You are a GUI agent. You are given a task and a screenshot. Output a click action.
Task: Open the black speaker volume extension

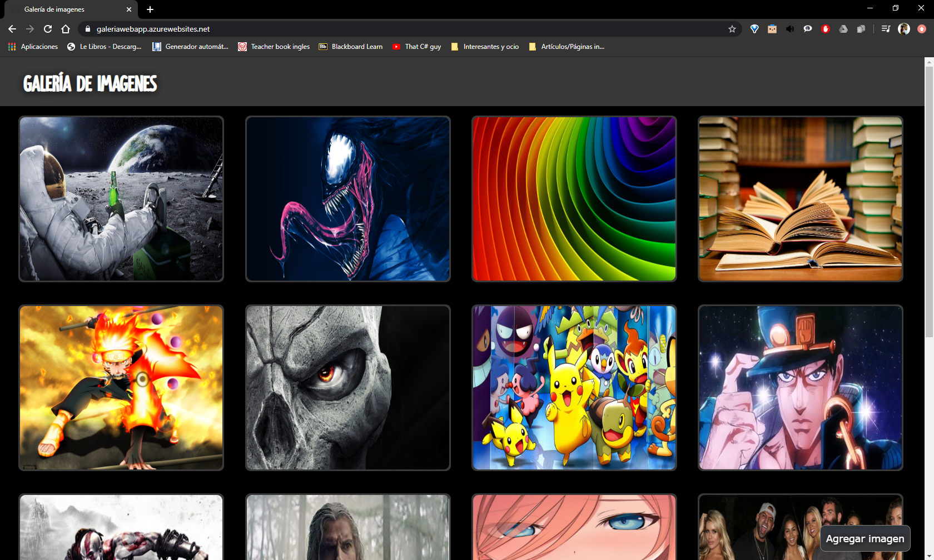[x=790, y=29]
